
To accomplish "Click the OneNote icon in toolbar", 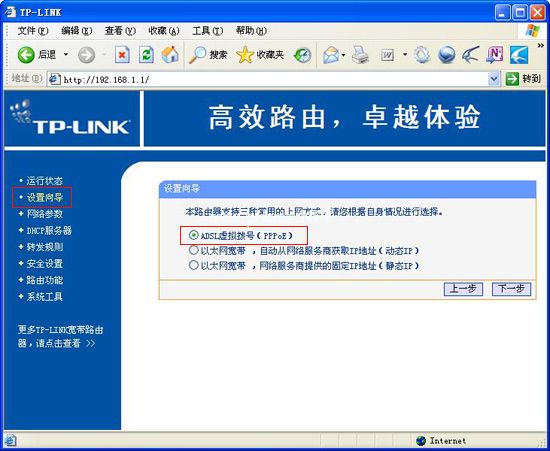I will 495,55.
